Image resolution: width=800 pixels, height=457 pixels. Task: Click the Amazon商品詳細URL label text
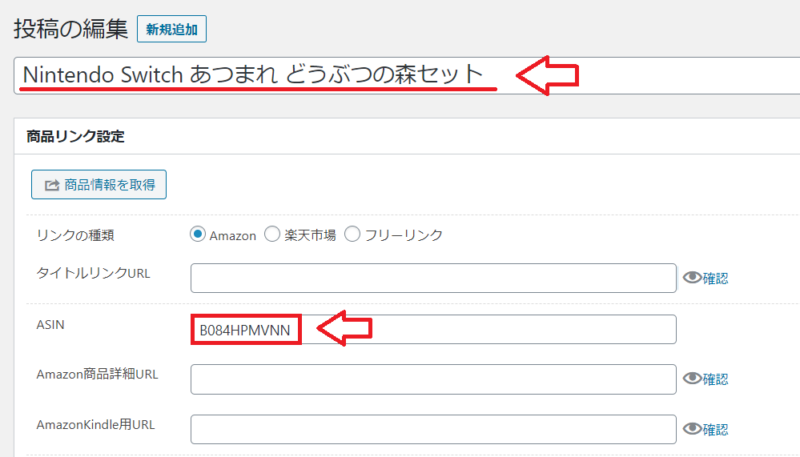(97, 374)
